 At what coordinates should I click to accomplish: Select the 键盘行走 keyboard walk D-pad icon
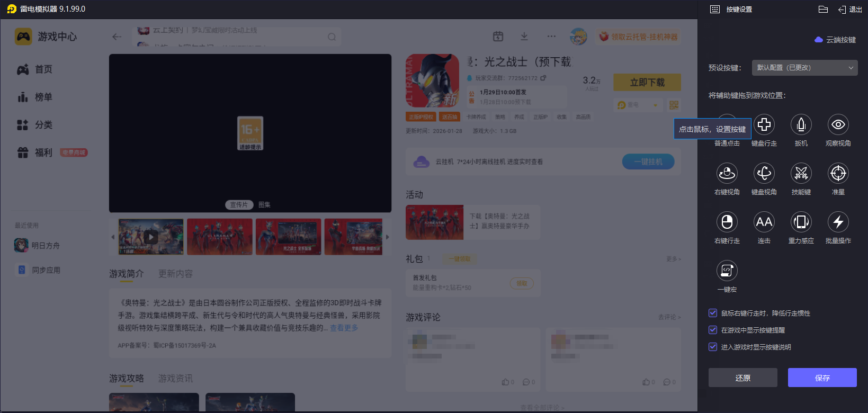764,125
